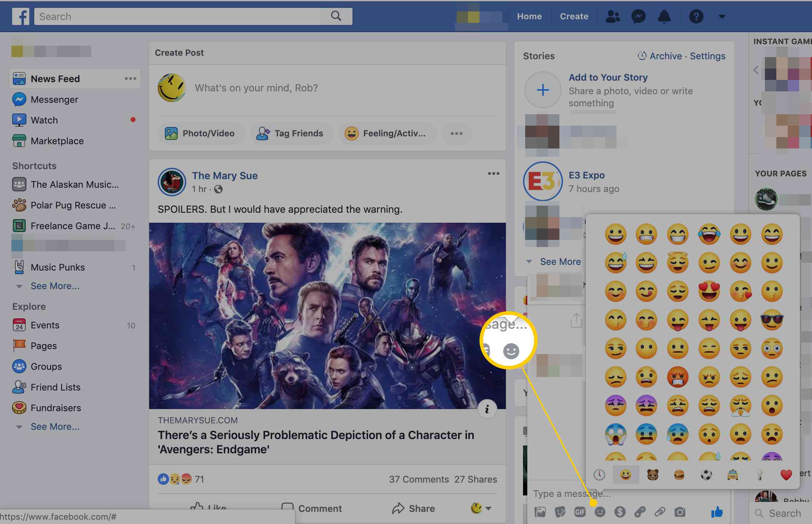Open The Mary Sue page link
Image resolution: width=812 pixels, height=524 pixels.
[225, 176]
